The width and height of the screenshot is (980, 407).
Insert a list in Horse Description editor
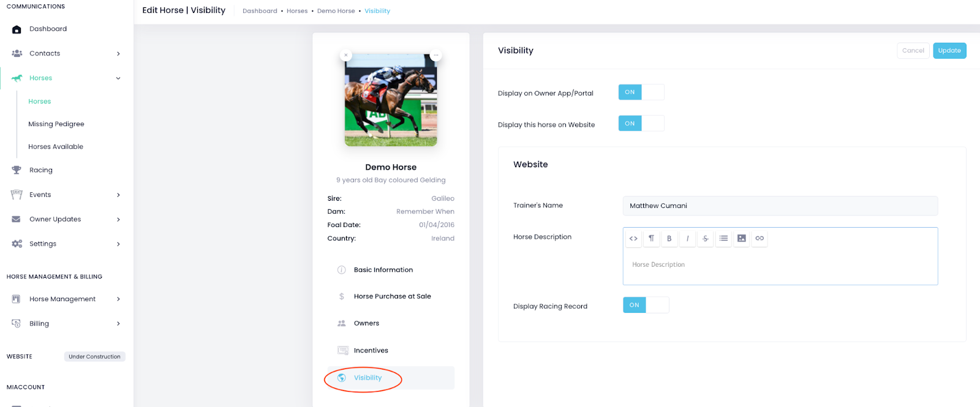(723, 239)
